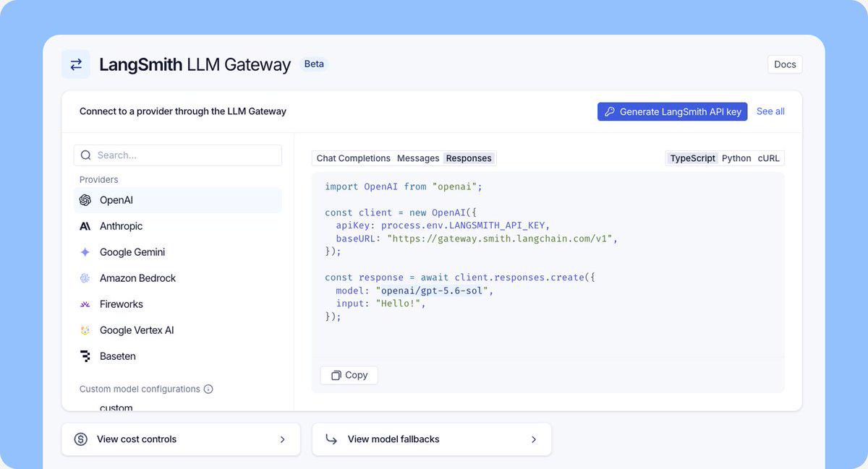The image size is (868, 469).
Task: Open the See all link
Action: pos(770,111)
